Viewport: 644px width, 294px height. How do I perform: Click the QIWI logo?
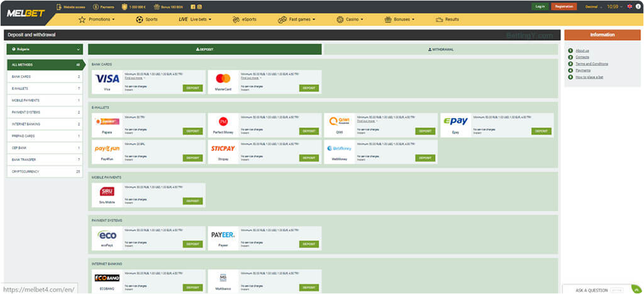coord(339,122)
